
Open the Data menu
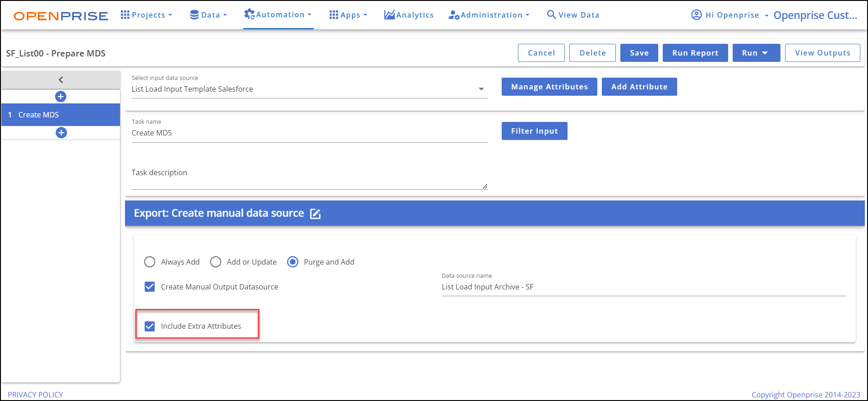(208, 15)
